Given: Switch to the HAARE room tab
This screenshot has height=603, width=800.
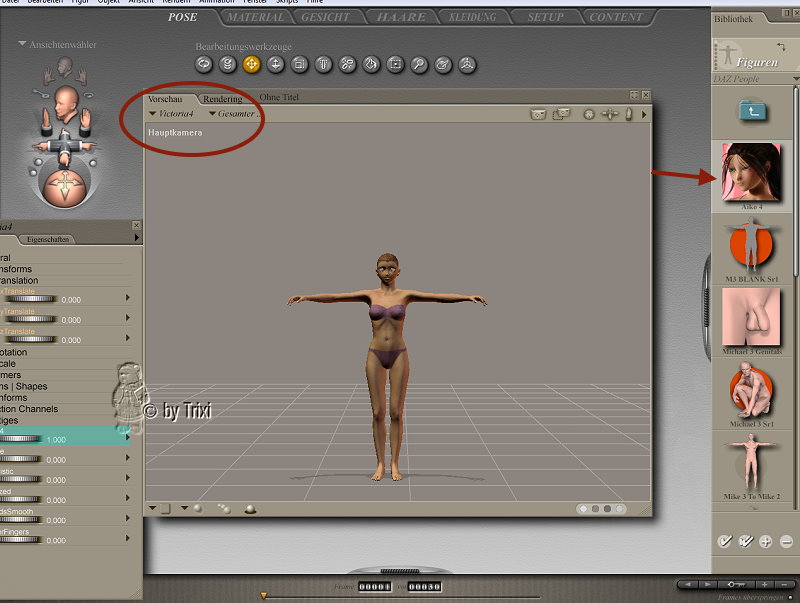Looking at the screenshot, I should click(x=401, y=17).
